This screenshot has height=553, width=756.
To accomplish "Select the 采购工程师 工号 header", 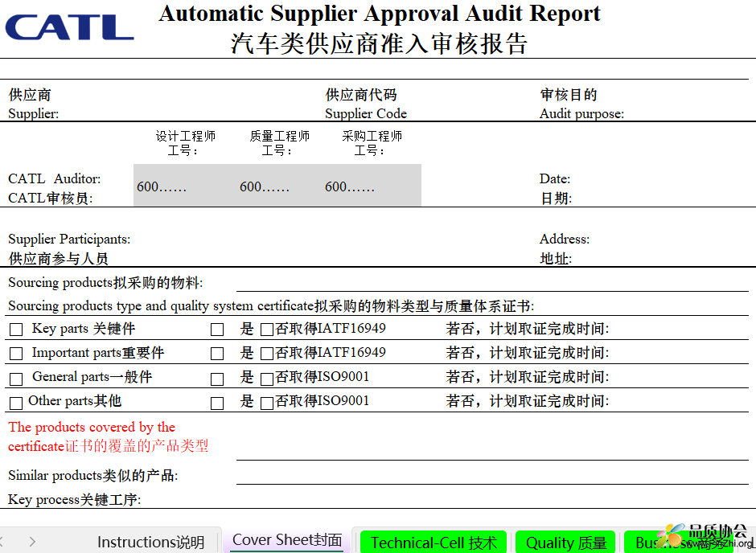I will coord(372,143).
